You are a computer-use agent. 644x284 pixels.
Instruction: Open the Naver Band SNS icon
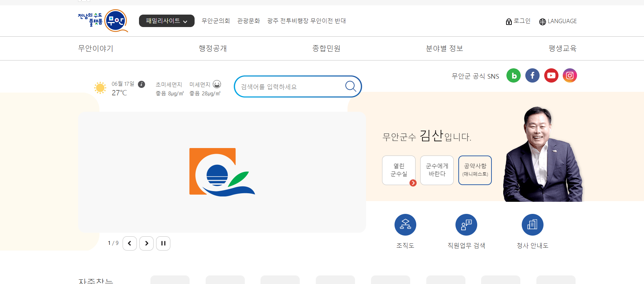(514, 75)
